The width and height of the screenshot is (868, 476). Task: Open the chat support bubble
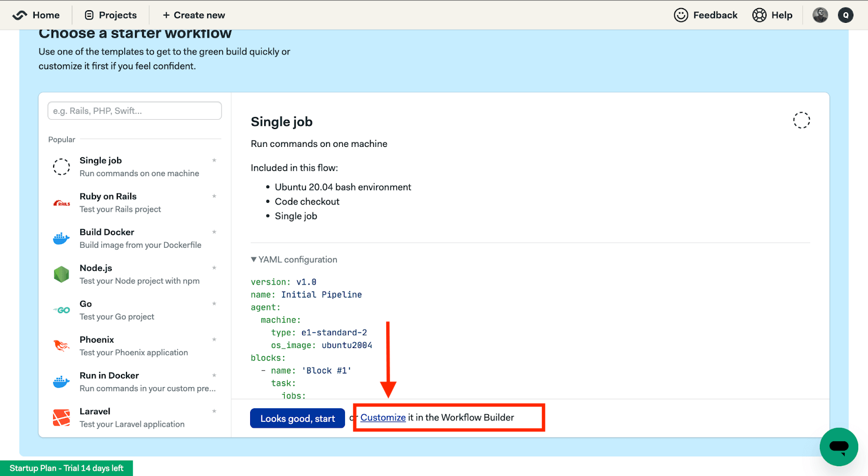(x=839, y=447)
